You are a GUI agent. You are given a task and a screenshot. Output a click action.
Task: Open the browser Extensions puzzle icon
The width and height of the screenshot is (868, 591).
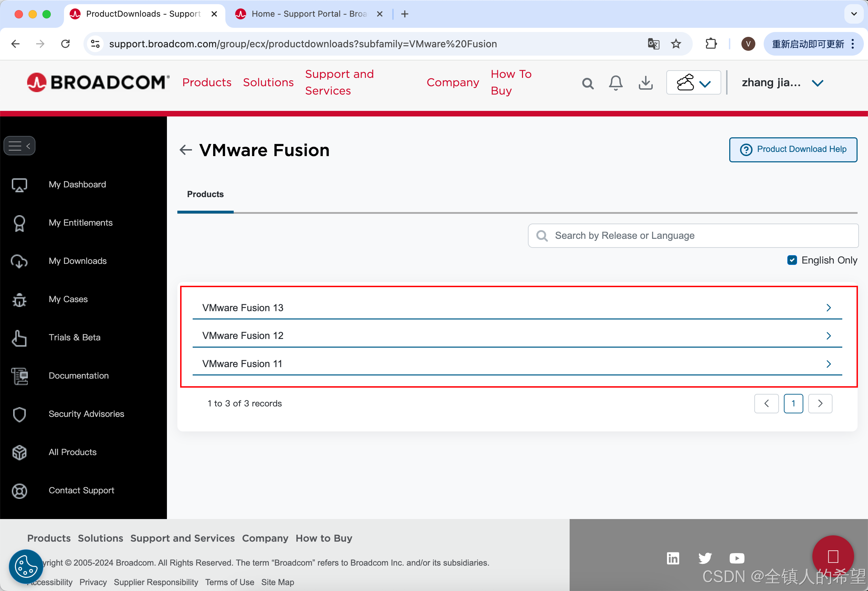coord(711,44)
